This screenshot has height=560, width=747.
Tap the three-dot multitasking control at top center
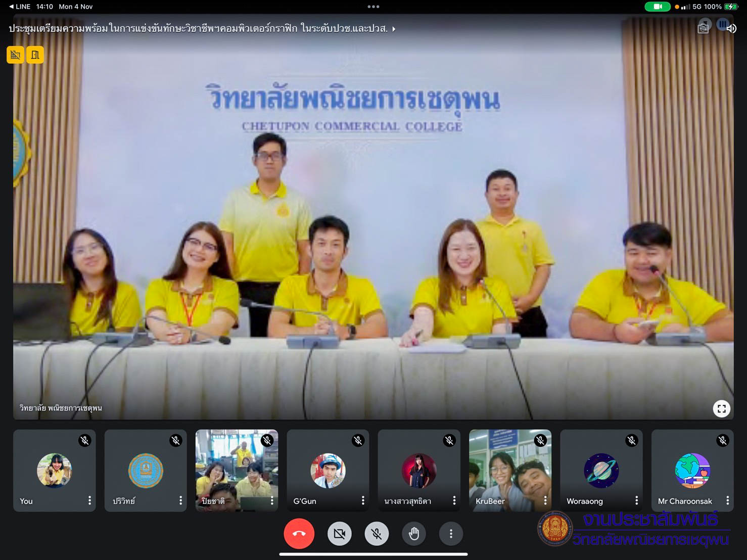tap(373, 7)
